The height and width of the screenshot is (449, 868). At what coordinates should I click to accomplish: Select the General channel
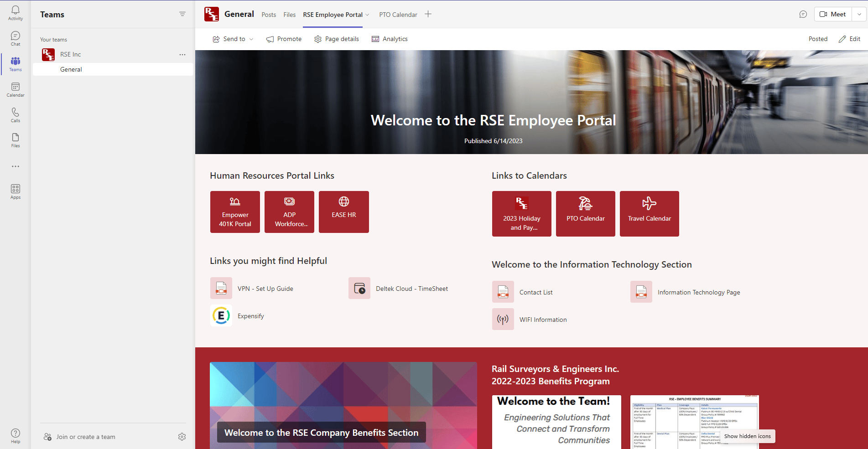pyautogui.click(x=71, y=69)
